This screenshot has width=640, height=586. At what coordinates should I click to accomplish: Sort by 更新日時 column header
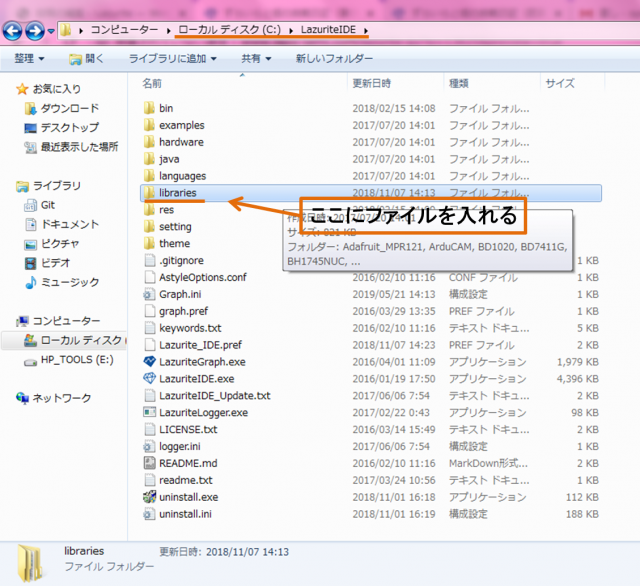[372, 84]
